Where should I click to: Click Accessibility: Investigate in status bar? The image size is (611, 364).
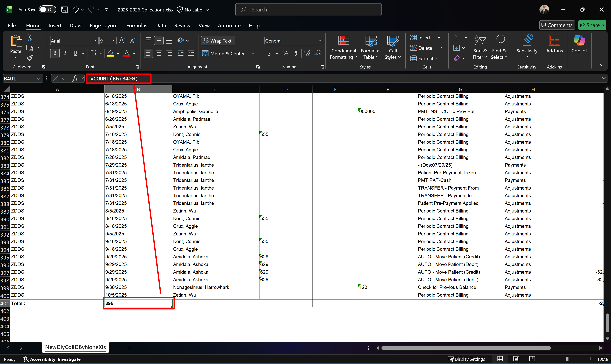[x=52, y=359]
